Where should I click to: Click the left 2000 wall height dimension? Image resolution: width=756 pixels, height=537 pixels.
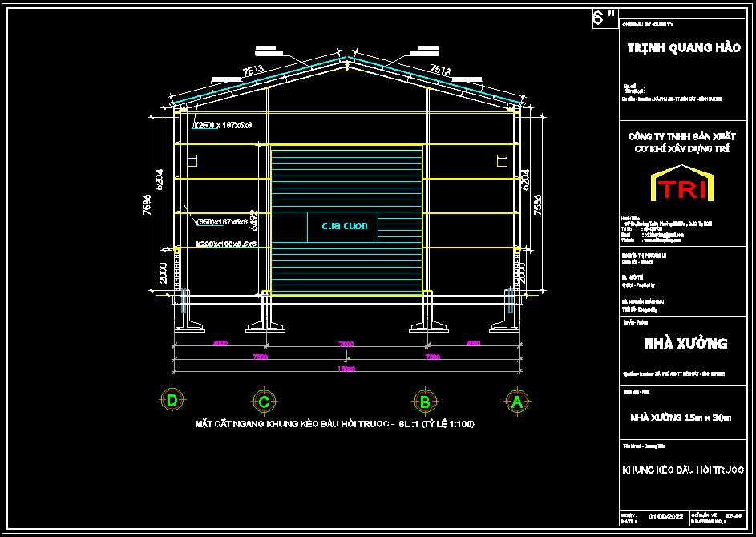(163, 273)
